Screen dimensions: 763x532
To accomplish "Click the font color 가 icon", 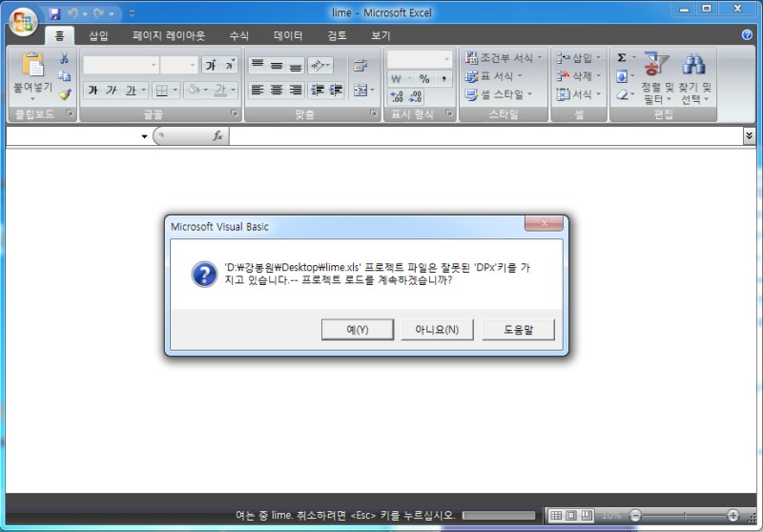I will (x=220, y=90).
